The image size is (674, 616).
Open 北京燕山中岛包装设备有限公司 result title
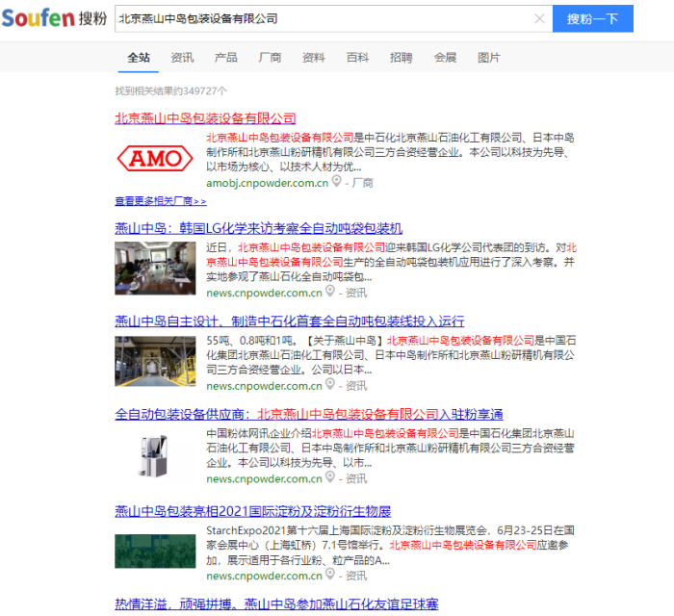tap(205, 117)
